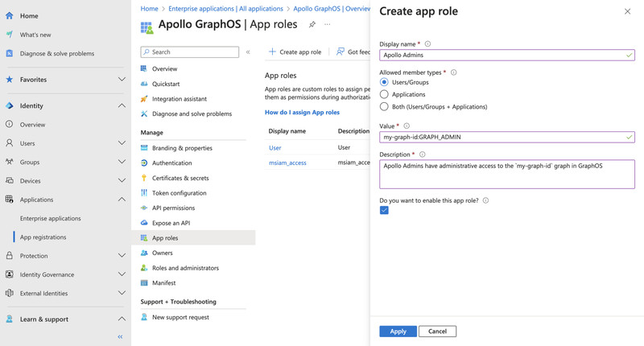
Task: Click Create app role toolbar button
Action: click(x=295, y=51)
